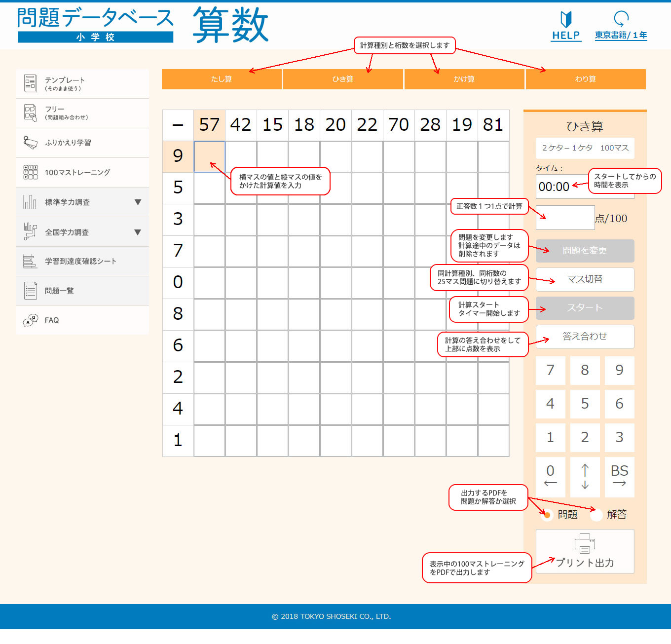671x644 pixels.
Task: Click the highlighted answer cell under 57
Action: click(x=210, y=157)
